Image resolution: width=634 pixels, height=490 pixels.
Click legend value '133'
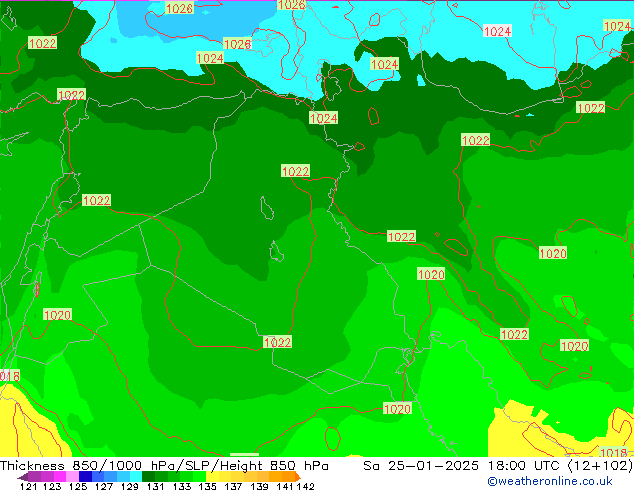click(182, 486)
